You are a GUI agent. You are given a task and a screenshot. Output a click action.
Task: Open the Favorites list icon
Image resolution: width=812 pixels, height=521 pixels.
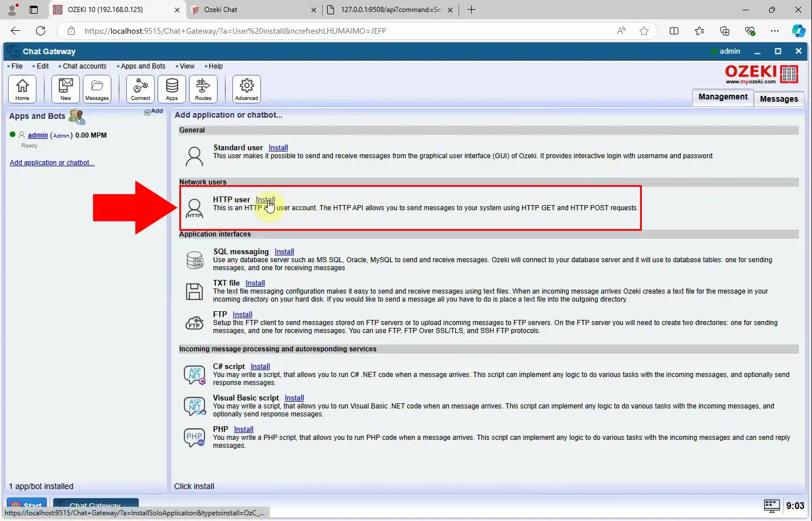pyautogui.click(x=700, y=31)
